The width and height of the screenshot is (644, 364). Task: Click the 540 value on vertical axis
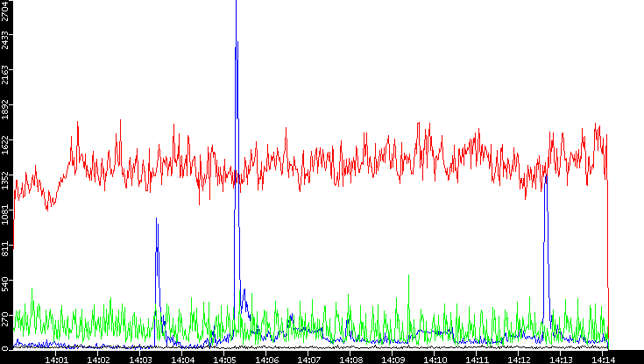coord(4,283)
